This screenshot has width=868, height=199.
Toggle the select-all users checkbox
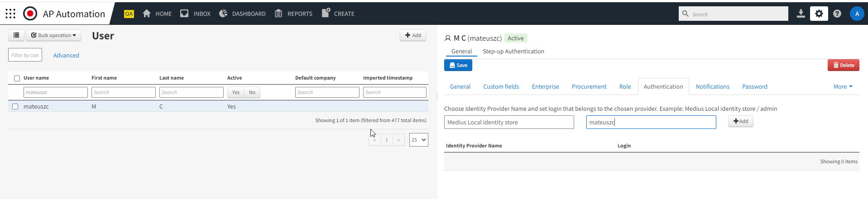pyautogui.click(x=17, y=78)
